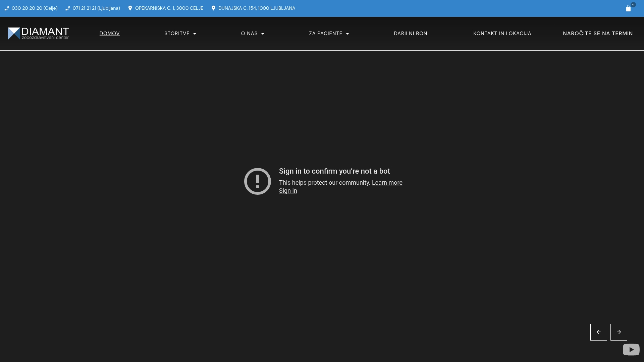Open the ZA PACIENTE dropdown
The width and height of the screenshot is (644, 362).
coord(329,33)
